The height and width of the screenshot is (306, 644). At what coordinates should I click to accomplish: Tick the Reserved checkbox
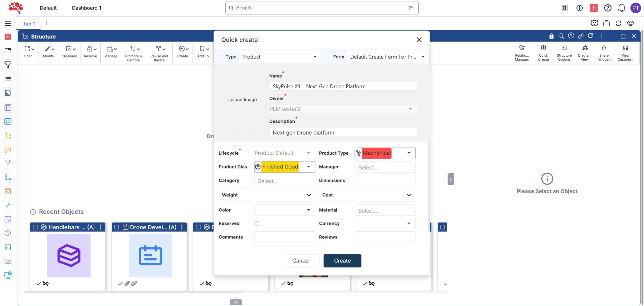(257, 223)
